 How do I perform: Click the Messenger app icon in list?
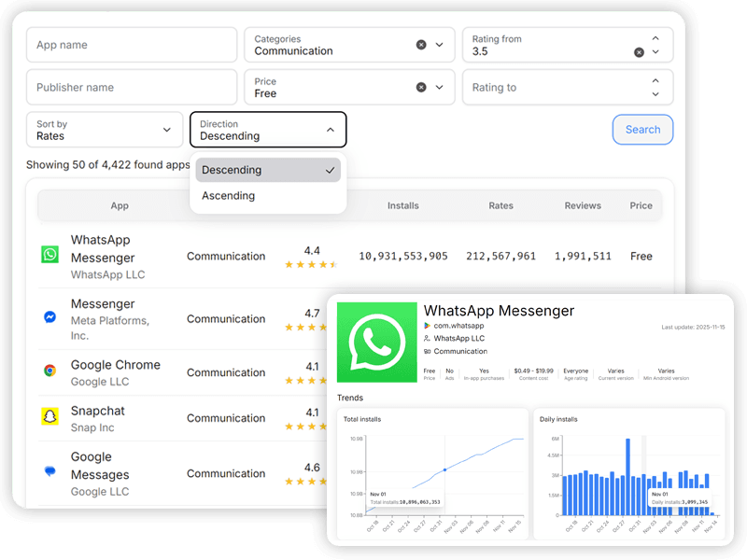(x=49, y=317)
